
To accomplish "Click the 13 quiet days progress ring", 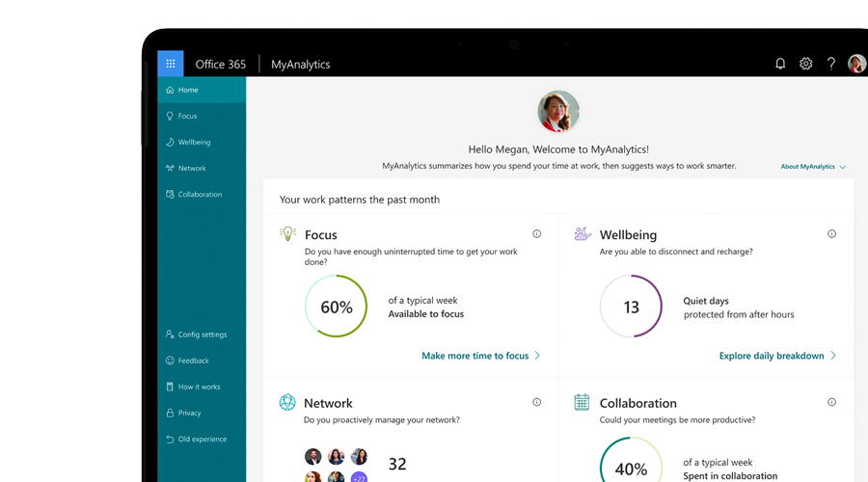I will (631, 306).
